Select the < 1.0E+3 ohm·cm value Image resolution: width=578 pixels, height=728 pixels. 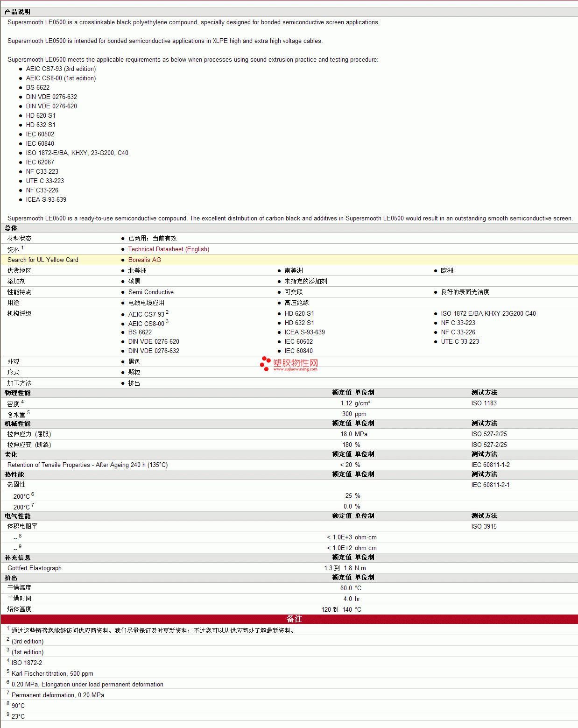(352, 537)
